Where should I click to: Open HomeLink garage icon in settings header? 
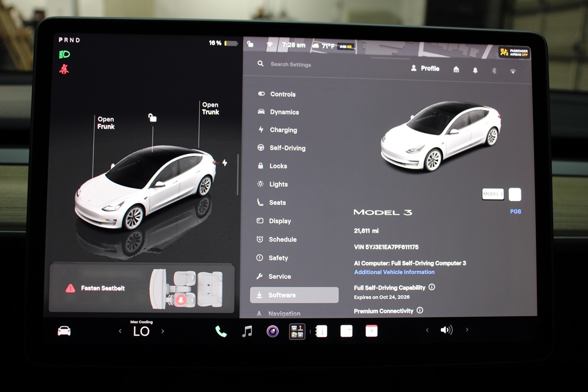(x=456, y=70)
